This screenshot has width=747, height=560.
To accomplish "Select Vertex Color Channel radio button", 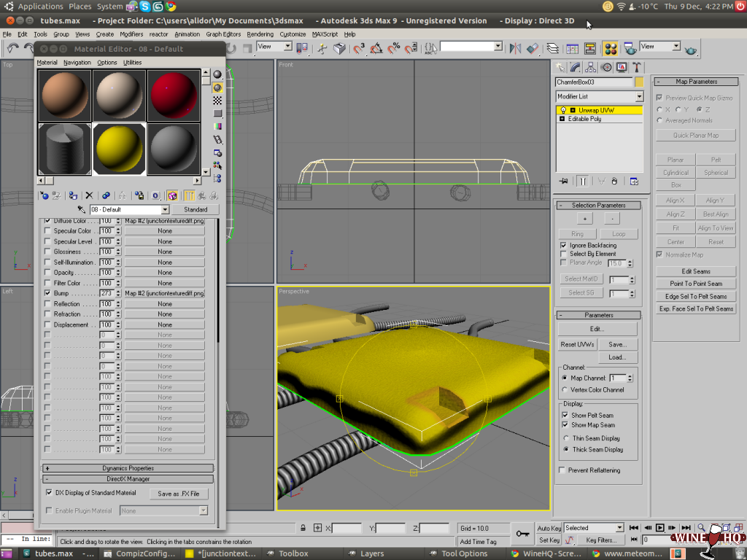I will 565,389.
